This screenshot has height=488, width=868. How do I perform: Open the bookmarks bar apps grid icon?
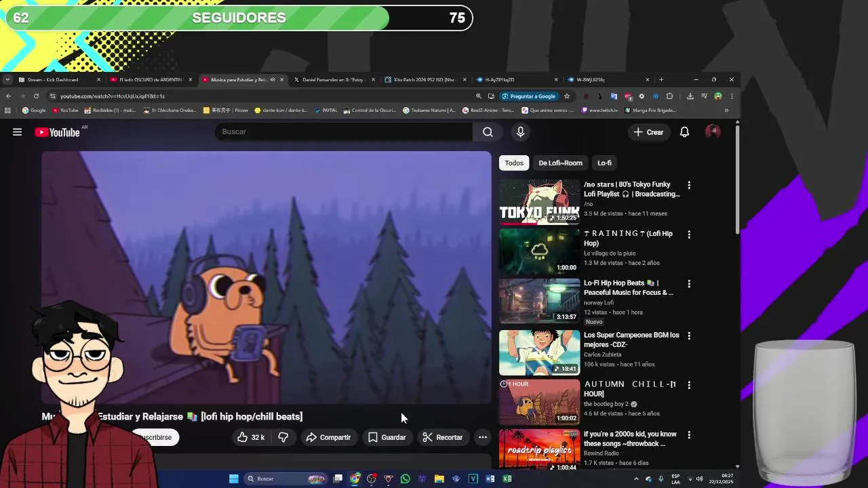coord(7,110)
